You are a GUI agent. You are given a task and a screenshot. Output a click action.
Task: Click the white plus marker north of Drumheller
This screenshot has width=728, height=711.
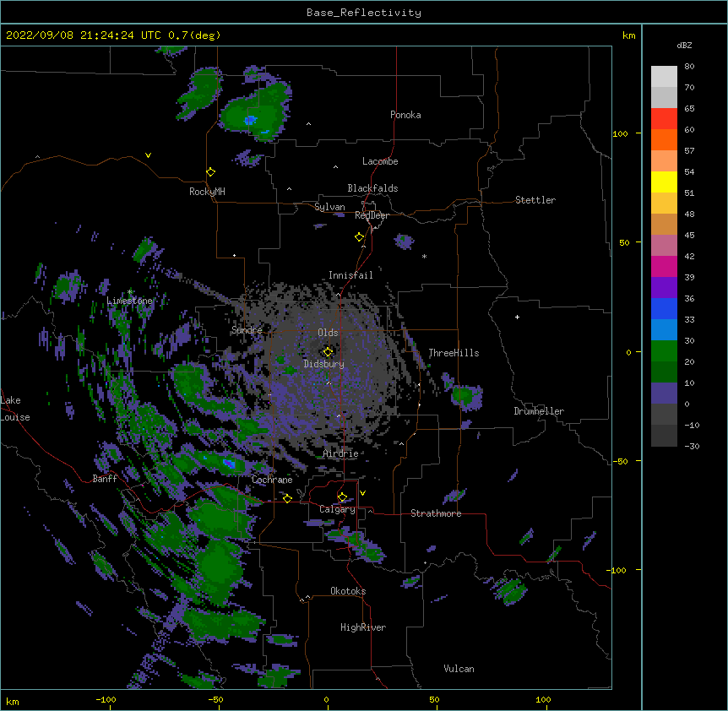(x=517, y=317)
